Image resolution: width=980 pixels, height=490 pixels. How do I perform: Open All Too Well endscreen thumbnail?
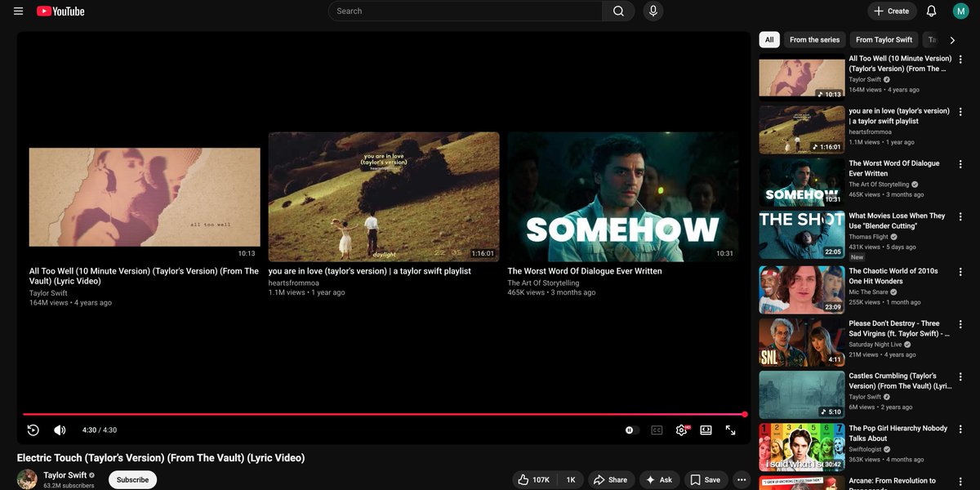[x=145, y=197]
